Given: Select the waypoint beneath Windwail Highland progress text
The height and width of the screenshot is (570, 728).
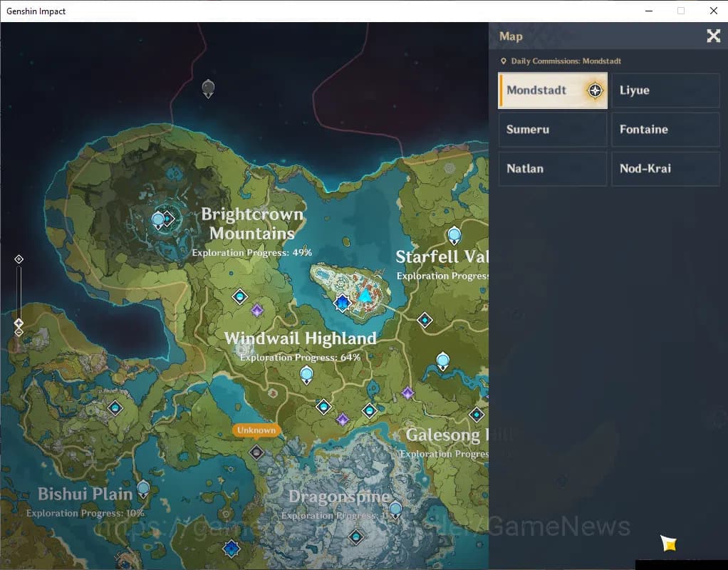Looking at the screenshot, I should 306,375.
